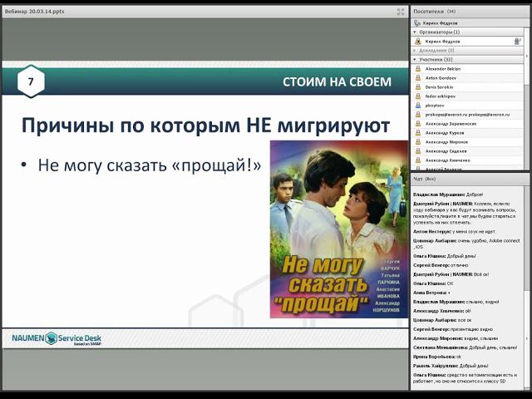This screenshot has width=532, height=399.
Task: Click Сергей Венгер's 'отлично' chat message
Action: click(441, 265)
